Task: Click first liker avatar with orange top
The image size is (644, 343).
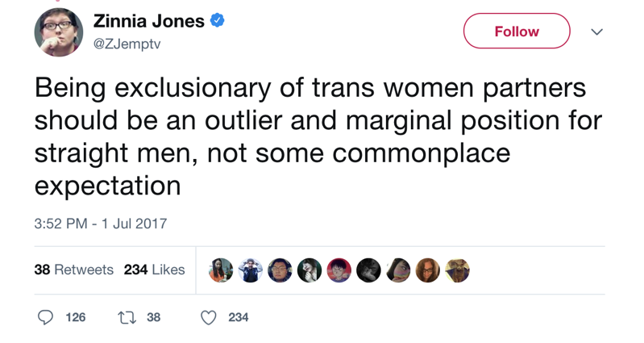Action: click(221, 270)
